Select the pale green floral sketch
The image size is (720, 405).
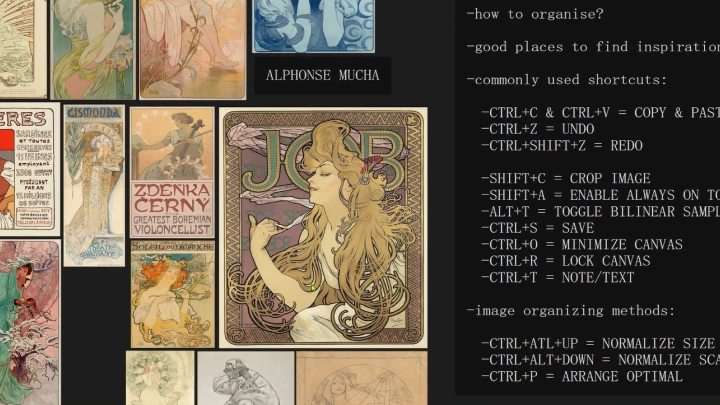(x=160, y=378)
